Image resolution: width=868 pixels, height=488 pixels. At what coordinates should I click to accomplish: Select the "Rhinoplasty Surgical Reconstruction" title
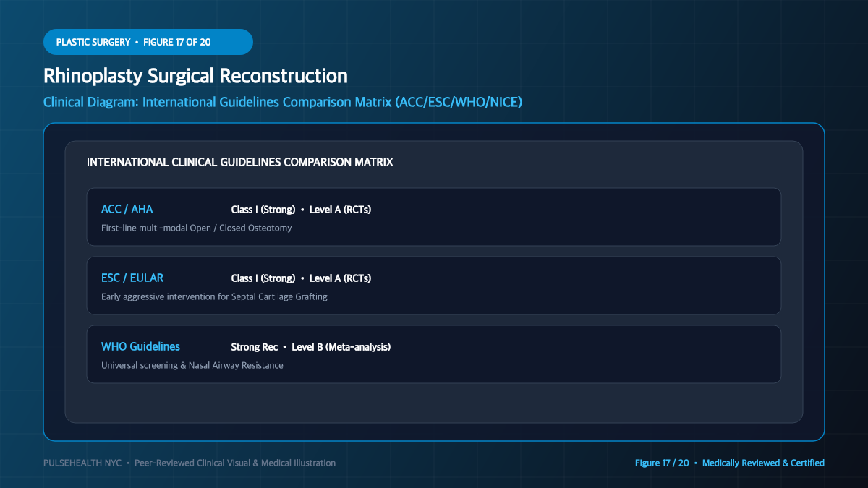195,76
